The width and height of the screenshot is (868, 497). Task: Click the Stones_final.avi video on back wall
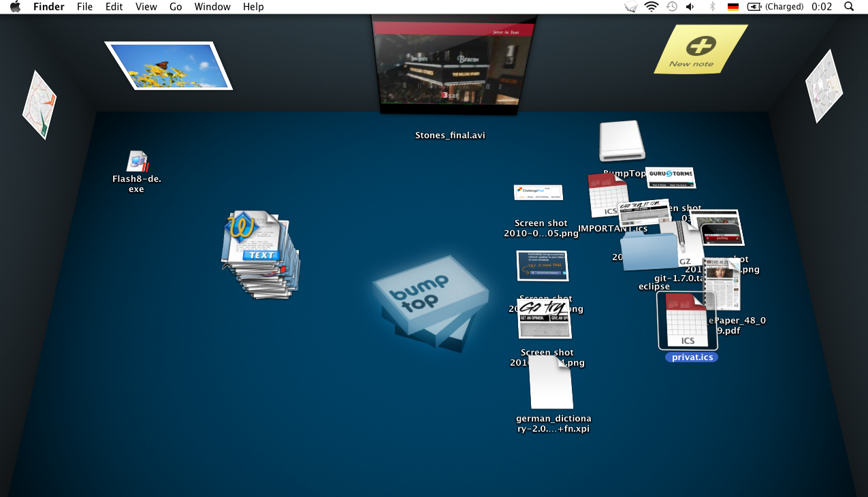[453, 65]
